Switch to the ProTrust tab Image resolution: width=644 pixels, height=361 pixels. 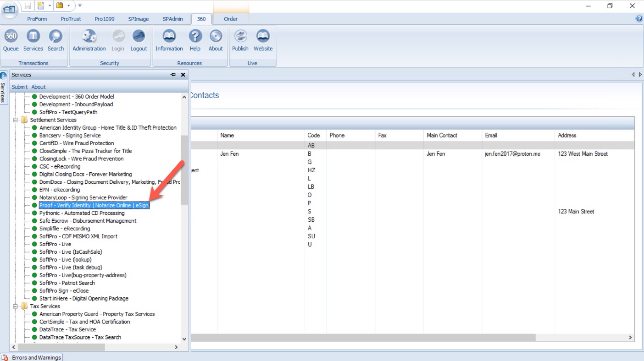tap(71, 19)
